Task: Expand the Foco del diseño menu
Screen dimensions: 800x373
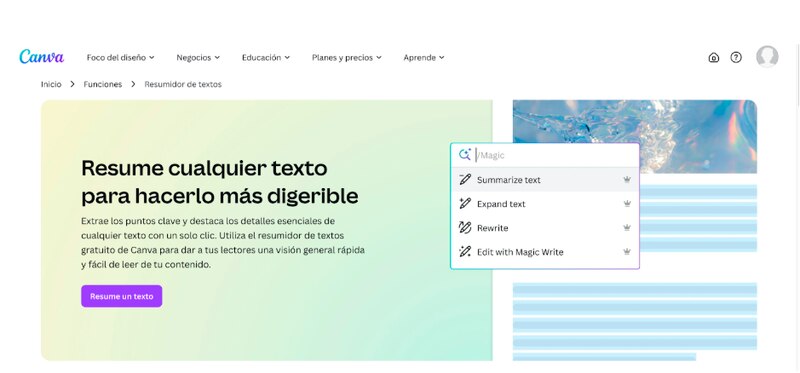Action: tap(120, 58)
